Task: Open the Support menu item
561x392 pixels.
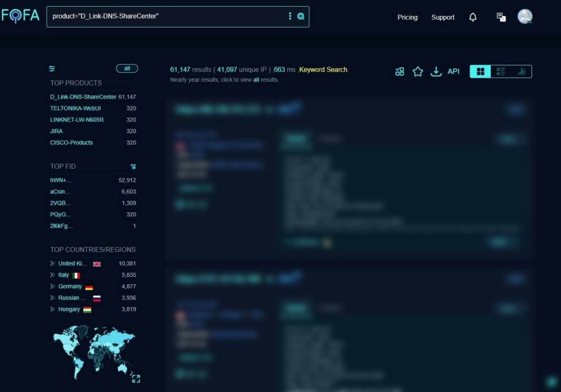Action: pyautogui.click(x=443, y=18)
